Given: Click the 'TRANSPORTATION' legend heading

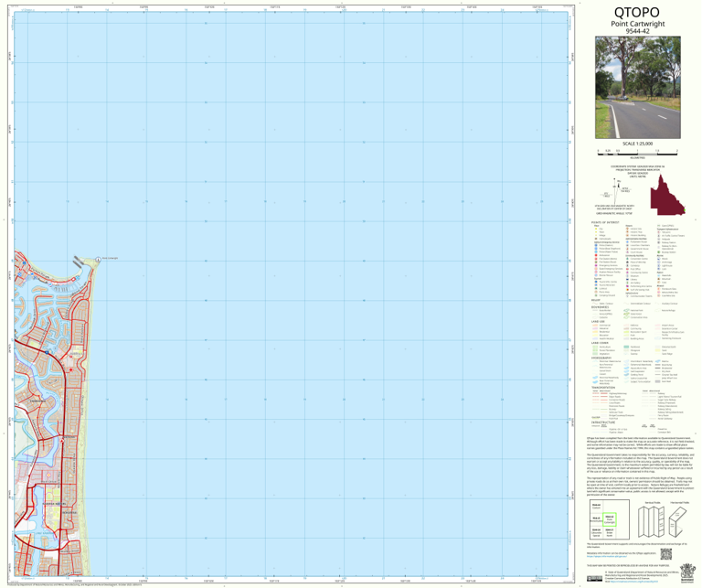Looking at the screenshot, I should coord(602,388).
